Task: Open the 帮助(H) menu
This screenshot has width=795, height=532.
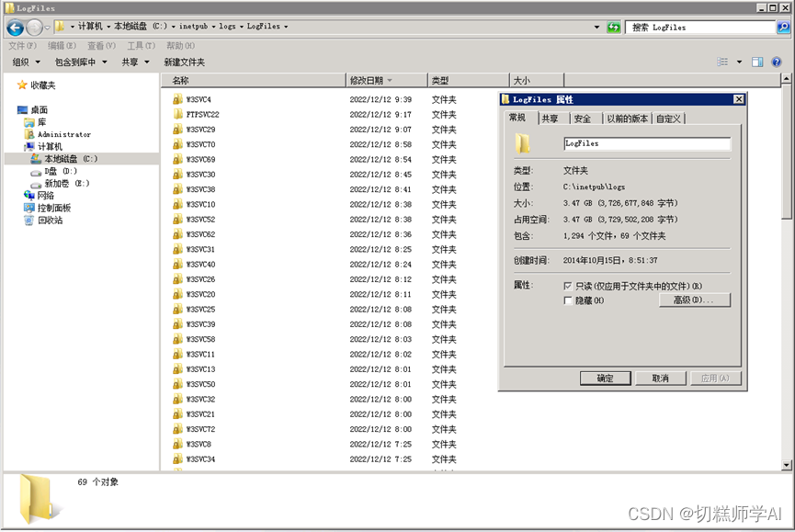Action: click(x=180, y=46)
